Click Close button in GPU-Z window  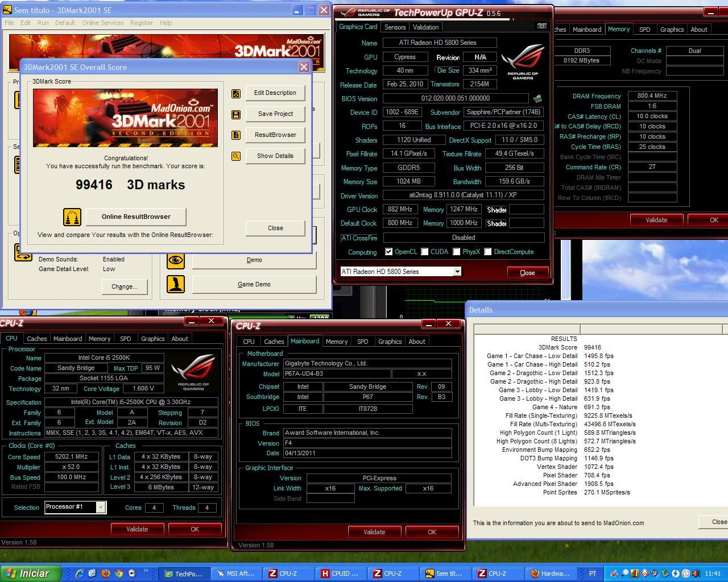[527, 273]
